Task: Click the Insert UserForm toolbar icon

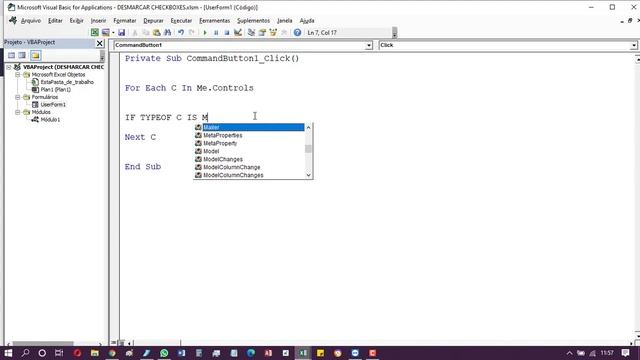Action: pyautogui.click(x=106, y=33)
